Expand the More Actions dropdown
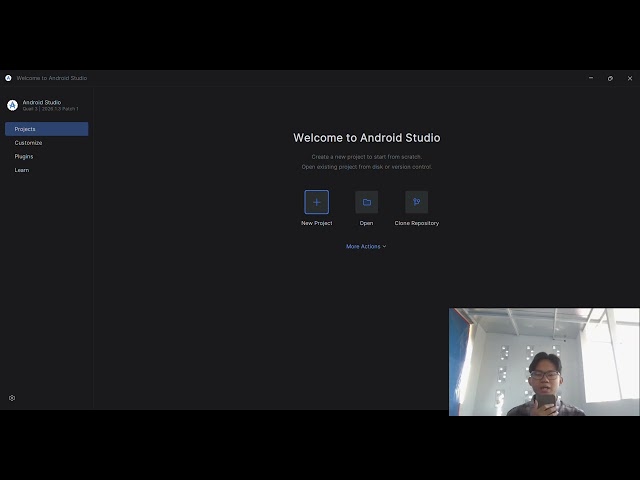The width and height of the screenshot is (640, 480). point(366,247)
